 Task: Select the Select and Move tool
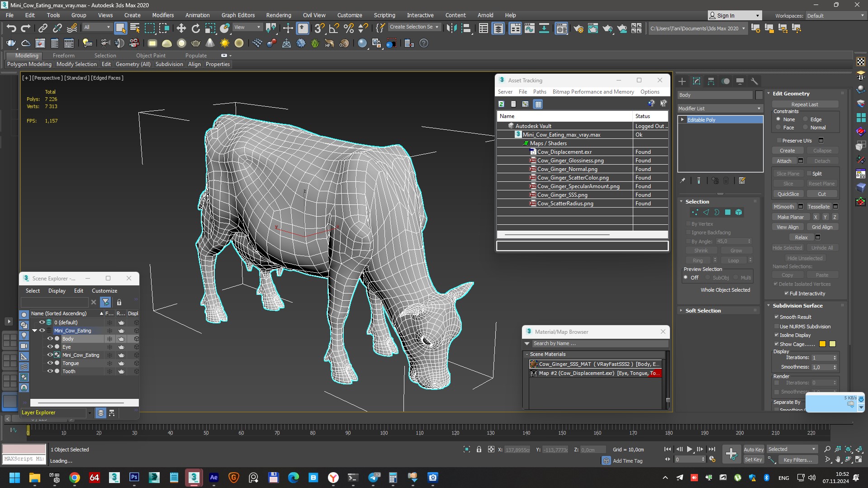click(x=181, y=28)
